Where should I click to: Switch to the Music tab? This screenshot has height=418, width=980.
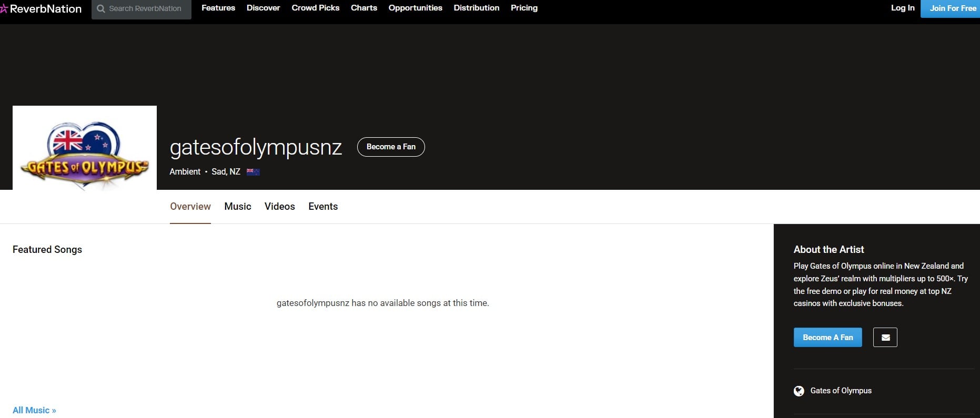(238, 207)
